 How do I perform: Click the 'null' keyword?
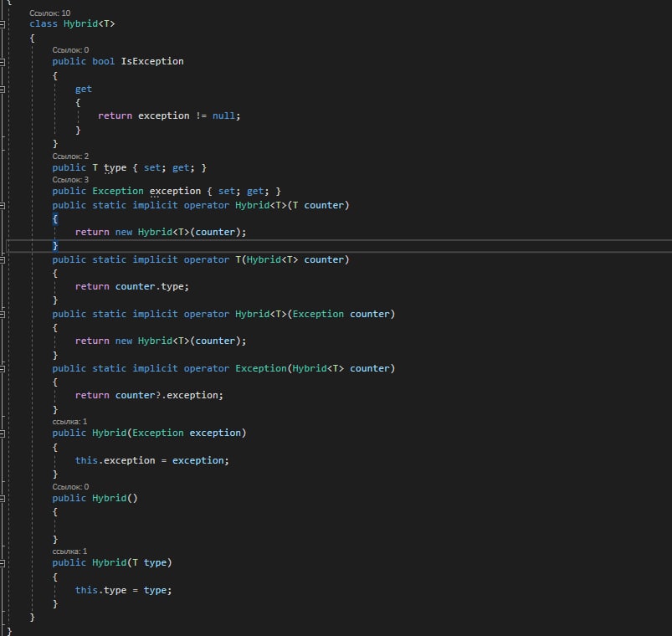point(223,116)
